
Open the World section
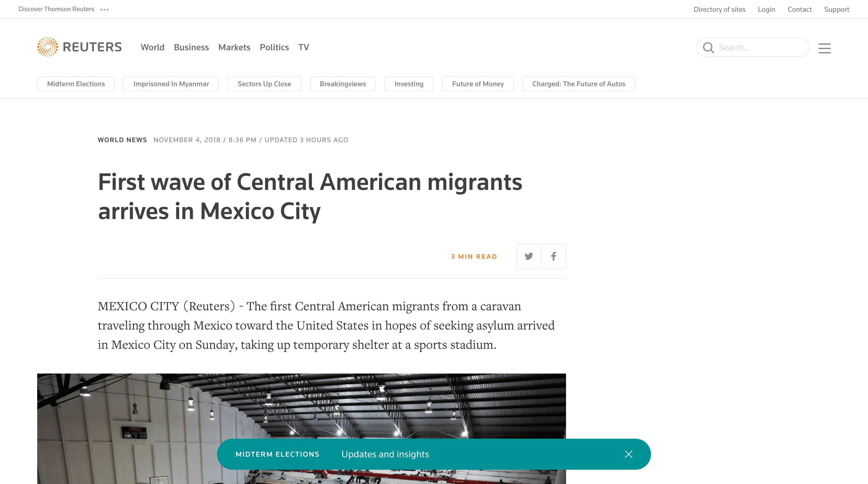[152, 47]
